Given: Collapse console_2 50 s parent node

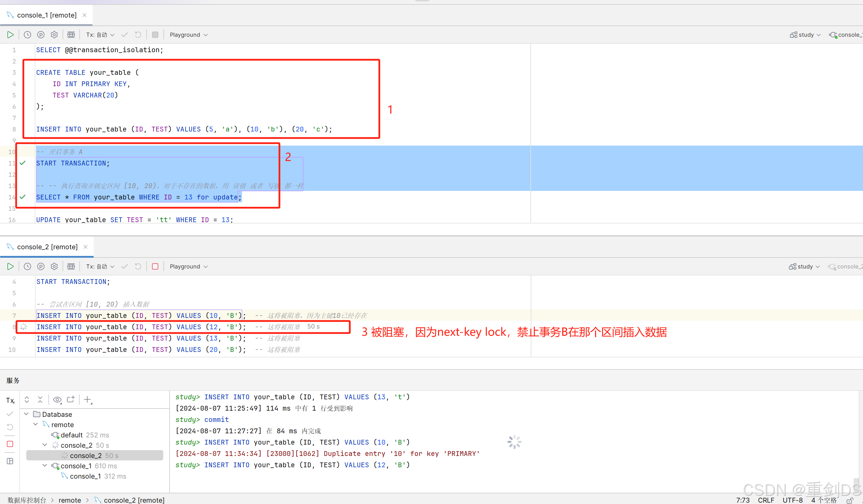Looking at the screenshot, I should (x=45, y=445).
